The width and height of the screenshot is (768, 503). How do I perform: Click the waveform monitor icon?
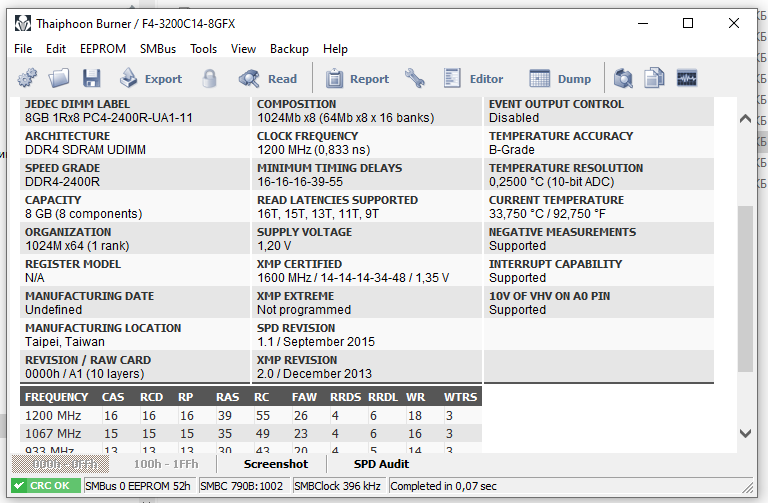pyautogui.click(x=687, y=78)
